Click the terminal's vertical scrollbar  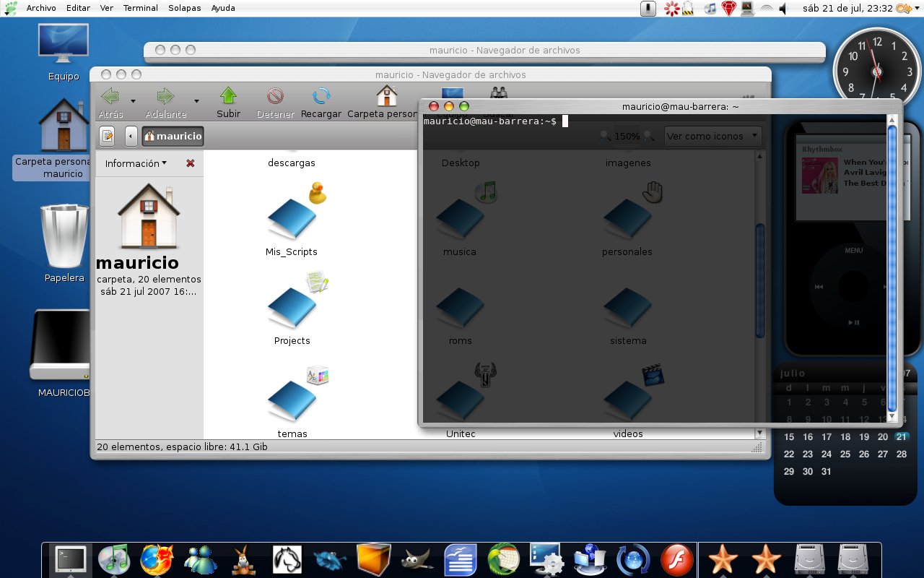[x=892, y=267]
